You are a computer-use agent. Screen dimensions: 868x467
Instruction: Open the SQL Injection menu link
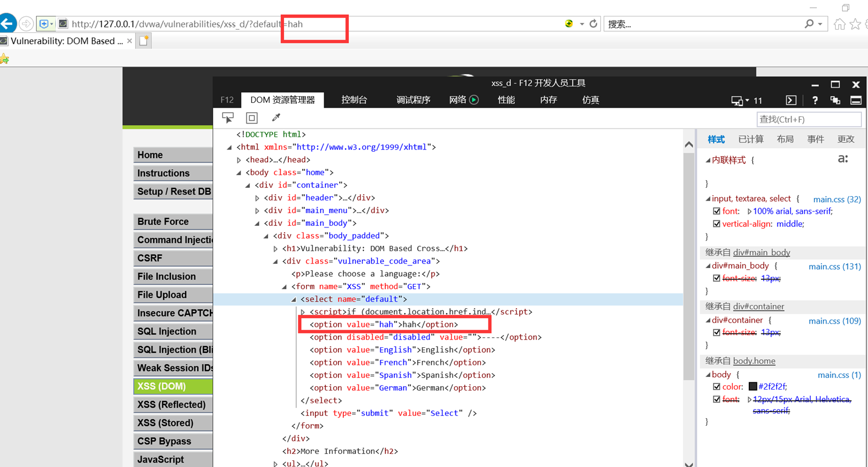173,331
